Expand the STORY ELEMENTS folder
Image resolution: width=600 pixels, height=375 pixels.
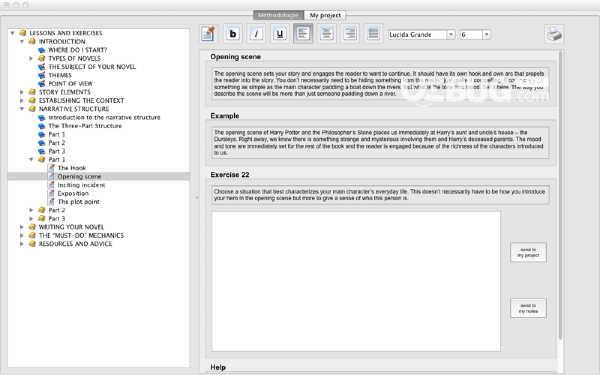[x=22, y=92]
